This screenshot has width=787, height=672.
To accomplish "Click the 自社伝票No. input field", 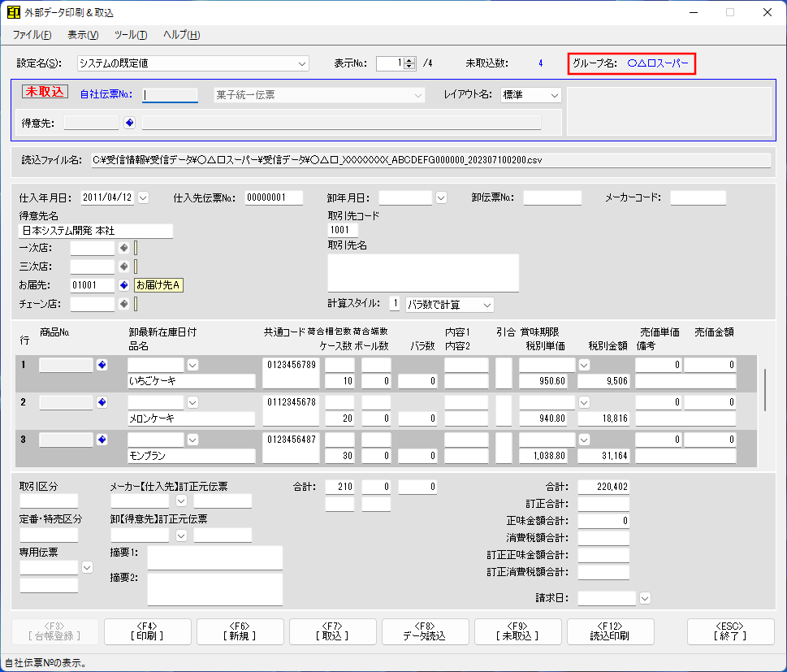I will click(x=170, y=95).
